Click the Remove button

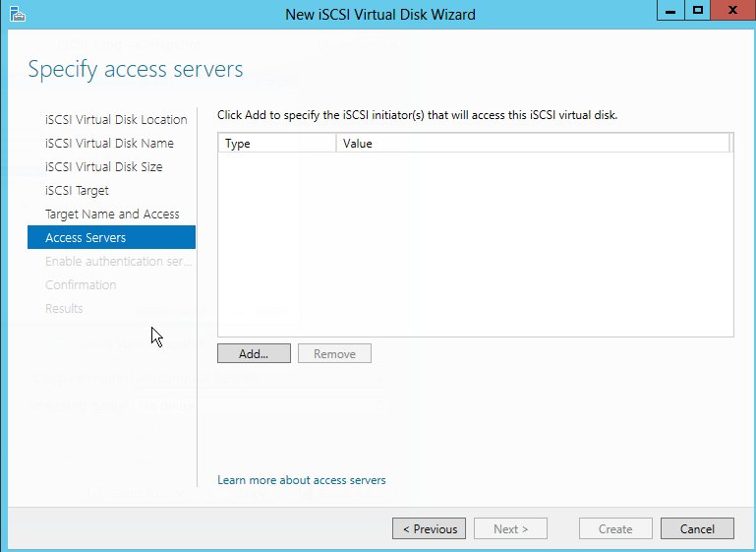[x=334, y=353]
